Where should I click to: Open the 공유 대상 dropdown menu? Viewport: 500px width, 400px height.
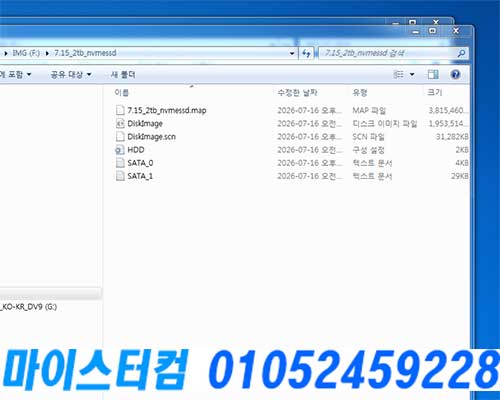71,74
